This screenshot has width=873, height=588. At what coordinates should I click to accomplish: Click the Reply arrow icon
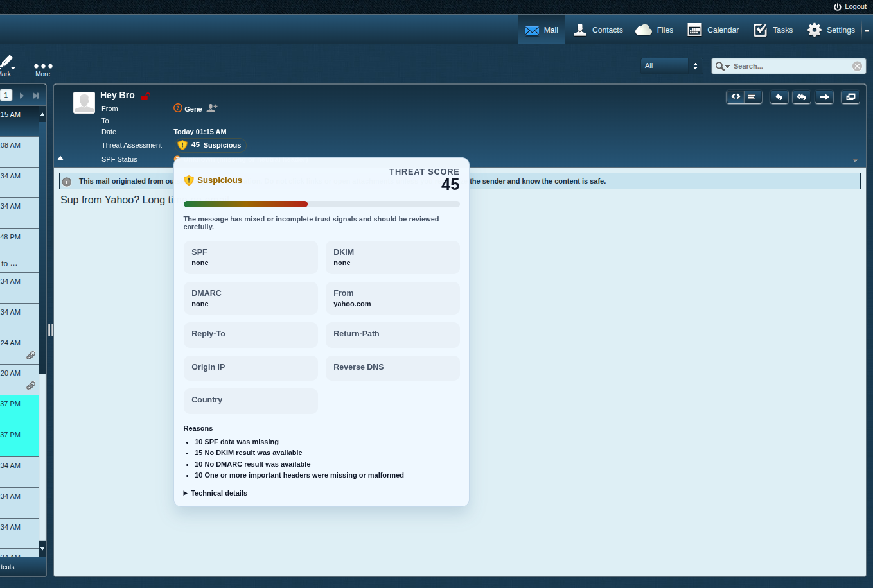click(779, 97)
